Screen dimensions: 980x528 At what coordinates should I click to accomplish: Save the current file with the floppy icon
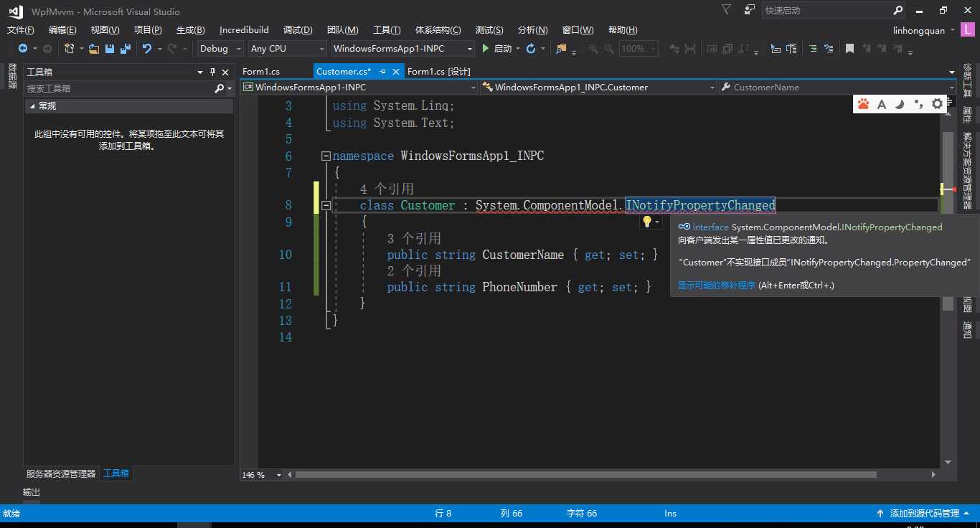[x=110, y=49]
